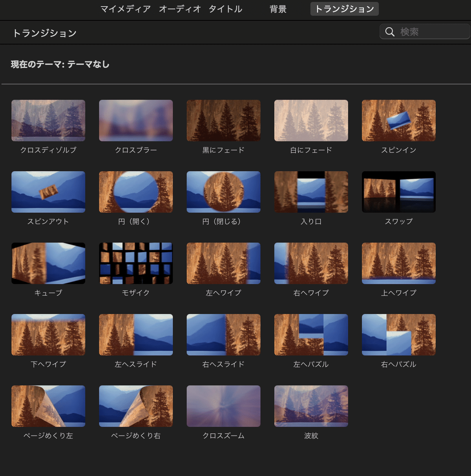Pick the 左へパズル transition thumbnail
The height and width of the screenshot is (476, 471).
pyautogui.click(x=311, y=334)
